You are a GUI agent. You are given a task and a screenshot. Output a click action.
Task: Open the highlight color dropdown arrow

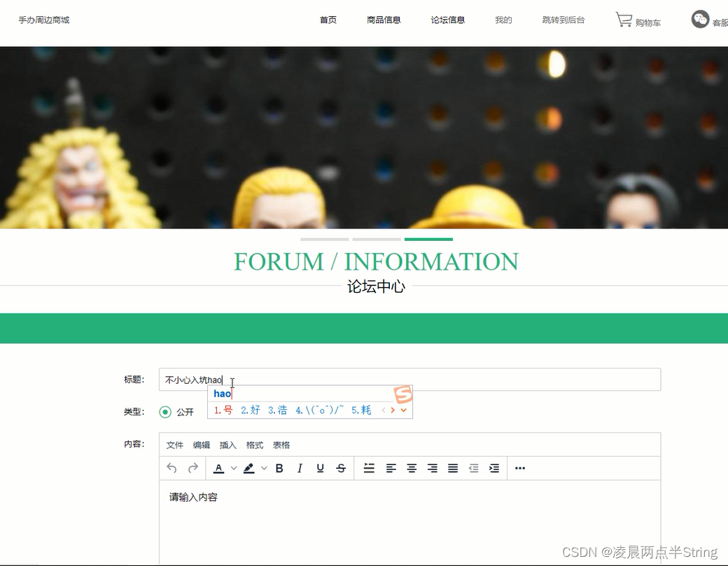tap(264, 468)
